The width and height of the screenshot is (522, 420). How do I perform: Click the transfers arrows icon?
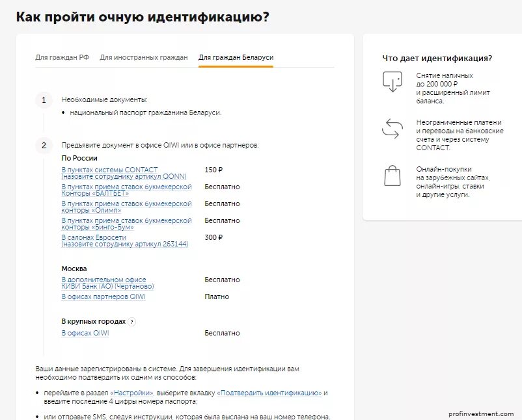point(392,129)
